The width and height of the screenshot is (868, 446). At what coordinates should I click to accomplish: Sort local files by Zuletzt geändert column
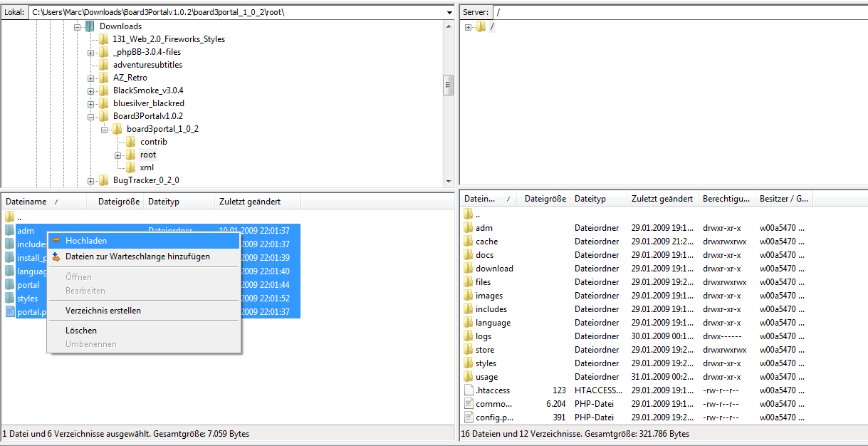coord(249,202)
